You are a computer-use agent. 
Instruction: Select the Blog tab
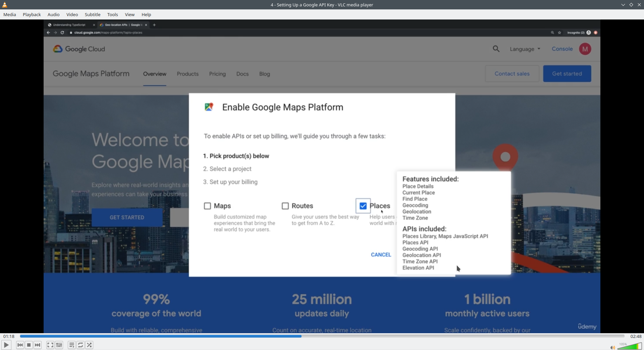click(265, 74)
